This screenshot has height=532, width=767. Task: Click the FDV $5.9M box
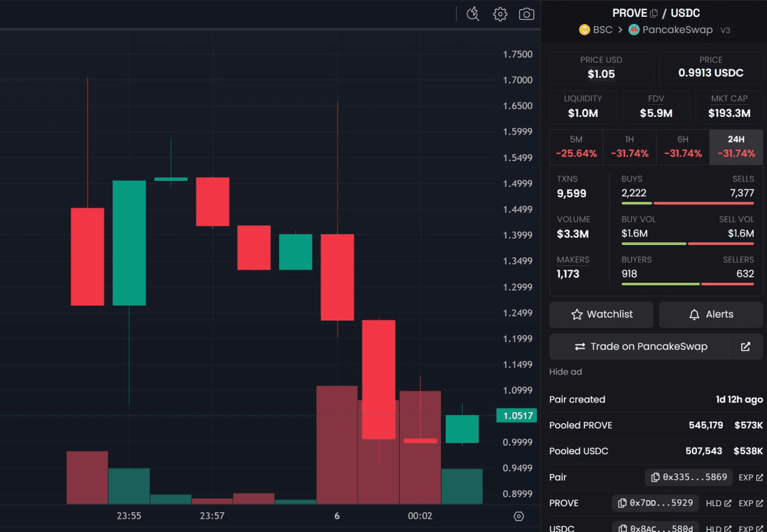tap(656, 107)
